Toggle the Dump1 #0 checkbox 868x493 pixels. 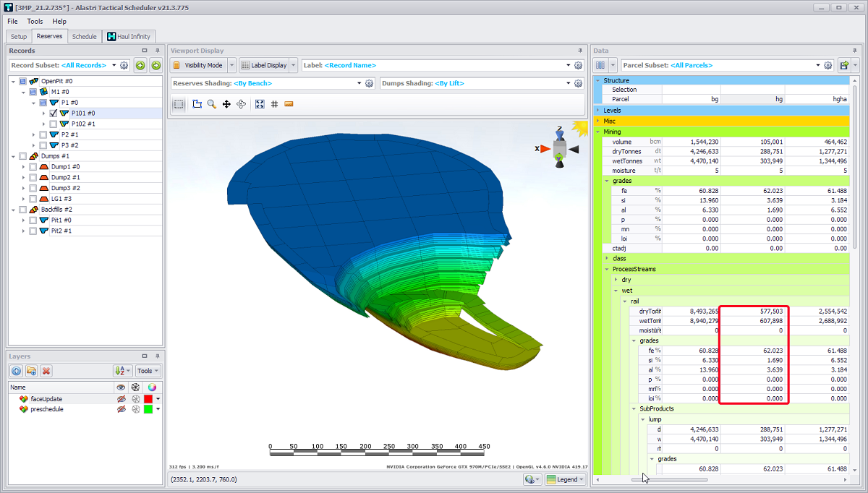point(33,167)
